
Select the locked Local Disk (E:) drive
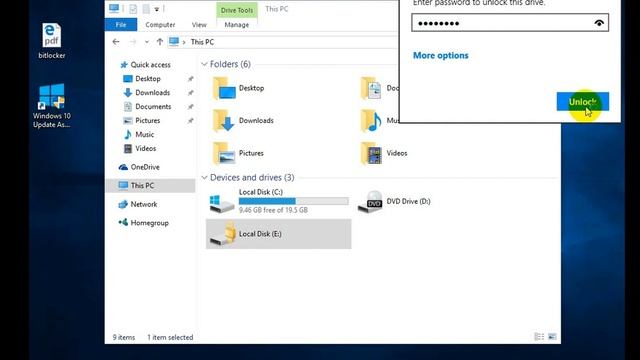tap(278, 234)
